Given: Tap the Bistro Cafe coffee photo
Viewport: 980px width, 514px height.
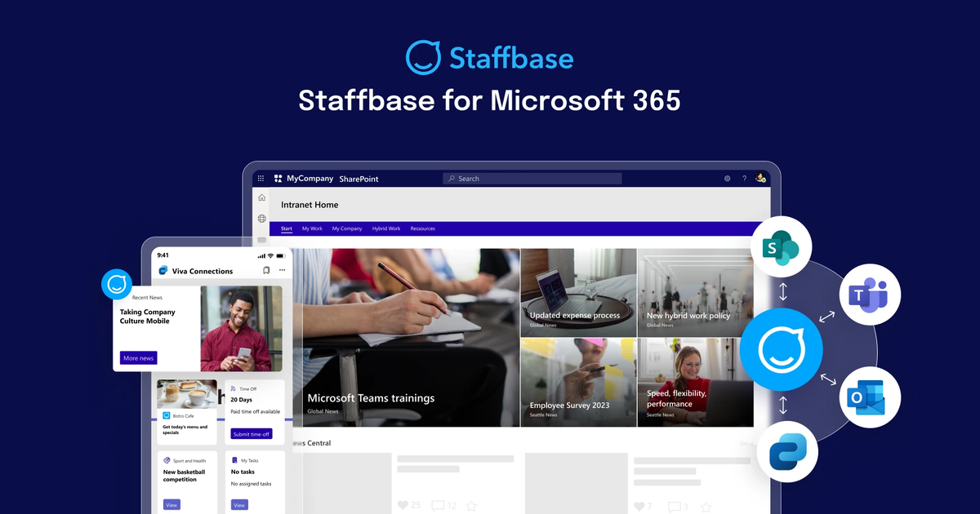Looking at the screenshot, I should coord(187,393).
